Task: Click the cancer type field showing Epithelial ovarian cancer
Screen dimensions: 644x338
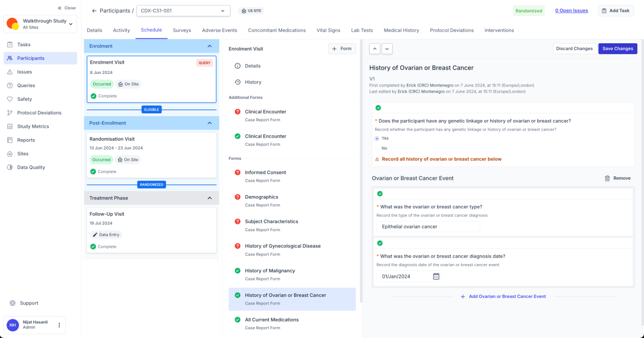Action: pos(427,226)
